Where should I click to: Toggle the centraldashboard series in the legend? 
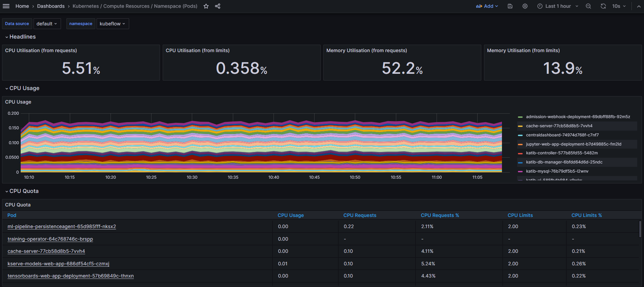[562, 135]
